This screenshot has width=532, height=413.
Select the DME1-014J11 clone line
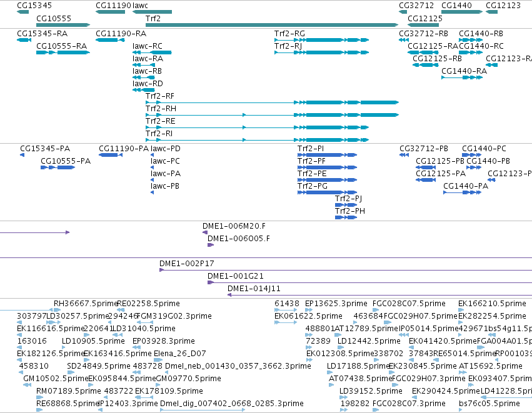(379, 296)
